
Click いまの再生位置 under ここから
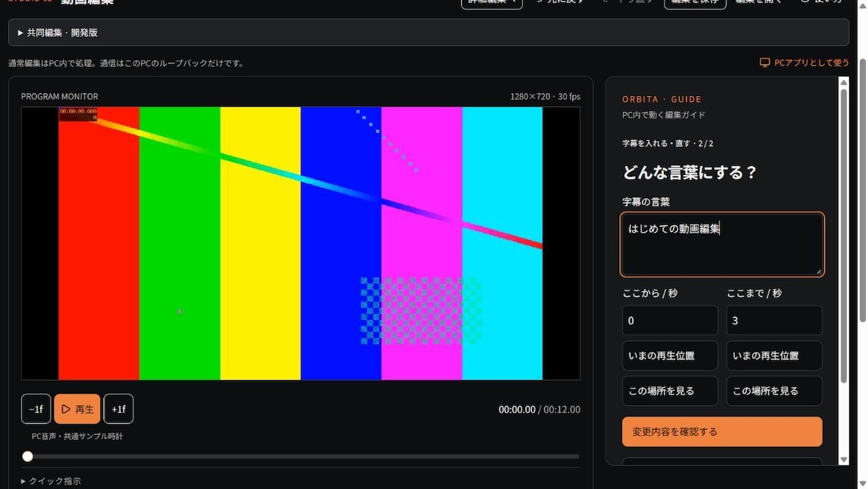tap(670, 356)
